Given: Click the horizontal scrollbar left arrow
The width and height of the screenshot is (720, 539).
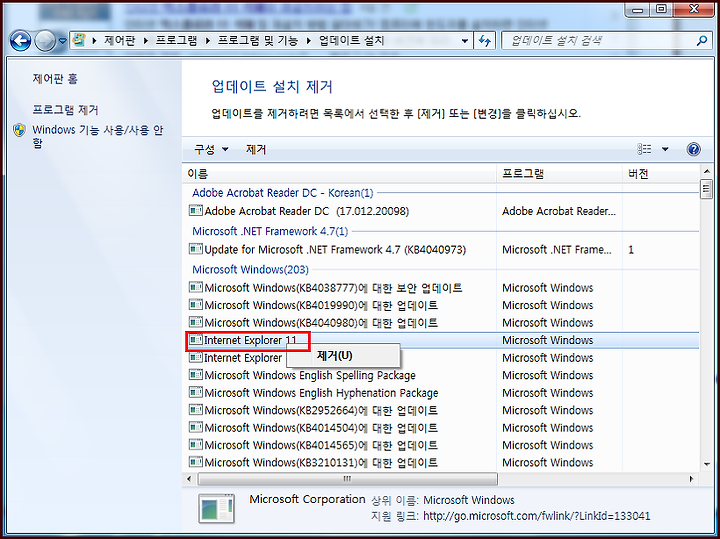Looking at the screenshot, I should (x=190, y=479).
